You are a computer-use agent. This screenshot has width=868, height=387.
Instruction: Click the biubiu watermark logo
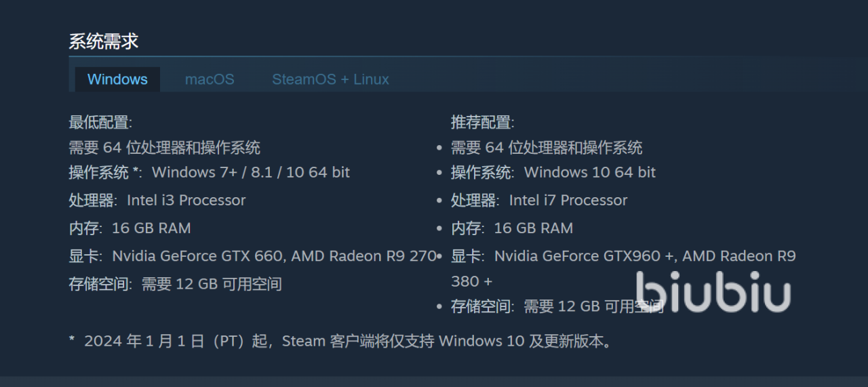(713, 291)
